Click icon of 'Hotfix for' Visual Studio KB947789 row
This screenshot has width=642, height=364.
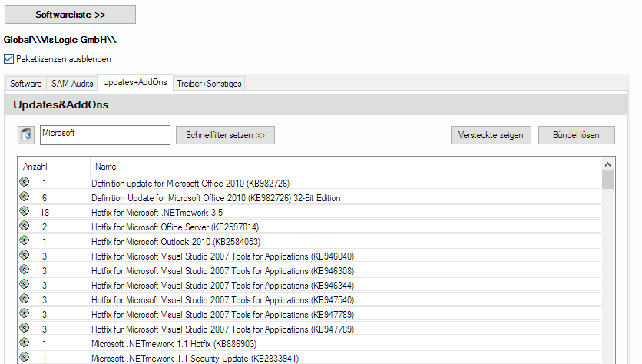[24, 313]
